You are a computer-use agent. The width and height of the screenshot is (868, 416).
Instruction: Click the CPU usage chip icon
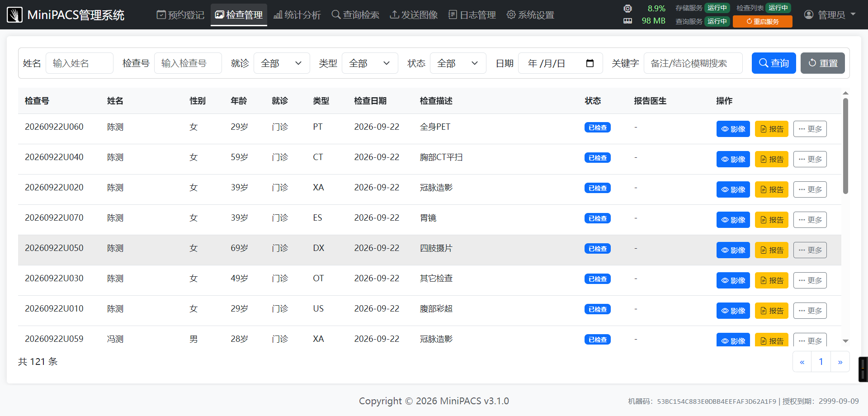coord(627,9)
